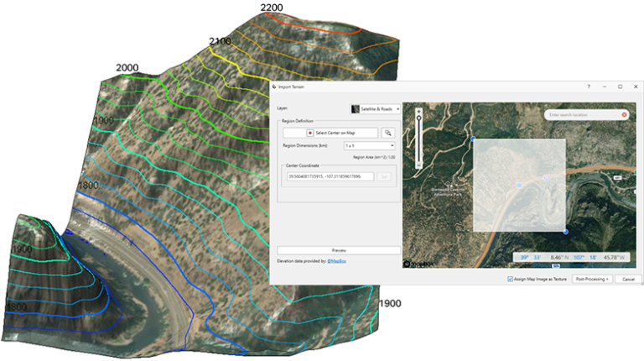Viewport: 644px width, 361px height.
Task: Clear the search location with red X
Action: tap(624, 114)
